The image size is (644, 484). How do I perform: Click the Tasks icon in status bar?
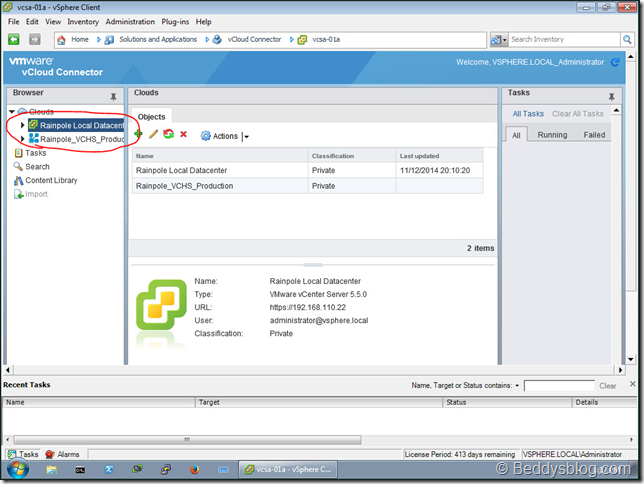pyautogui.click(x=12, y=454)
